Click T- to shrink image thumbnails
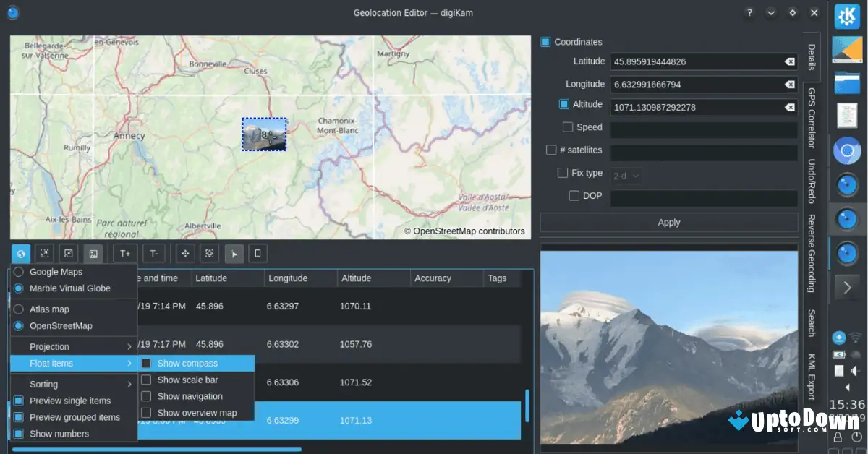Viewport: 868px width, 454px height. [x=153, y=253]
